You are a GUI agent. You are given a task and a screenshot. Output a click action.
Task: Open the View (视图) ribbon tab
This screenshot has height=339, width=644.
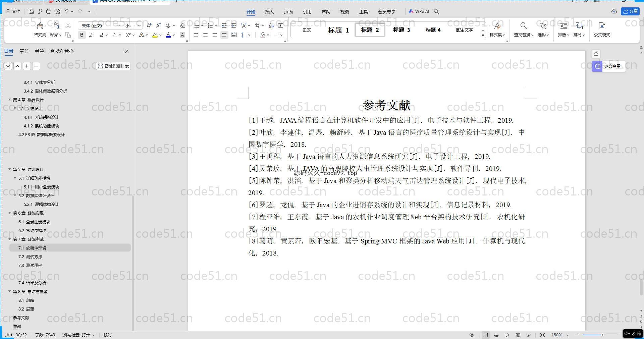tap(344, 12)
